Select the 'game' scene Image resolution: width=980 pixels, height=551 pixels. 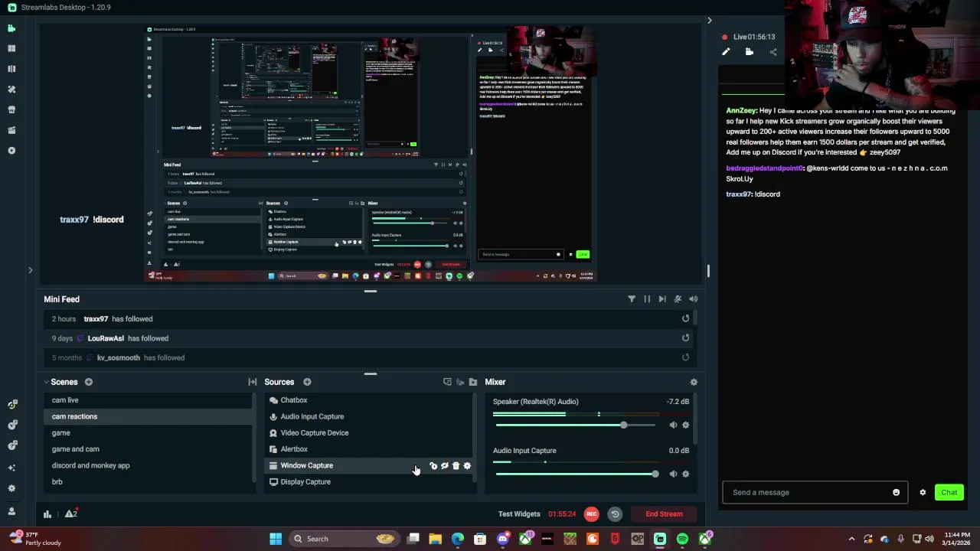149,433
